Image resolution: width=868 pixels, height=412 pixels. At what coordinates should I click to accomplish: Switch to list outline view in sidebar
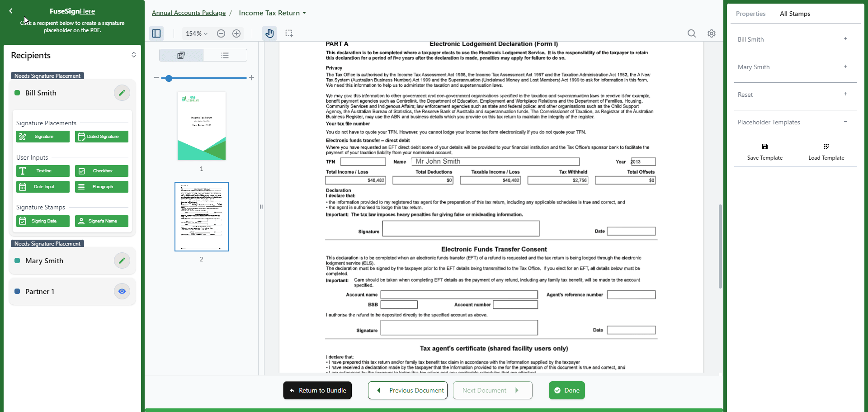point(225,55)
